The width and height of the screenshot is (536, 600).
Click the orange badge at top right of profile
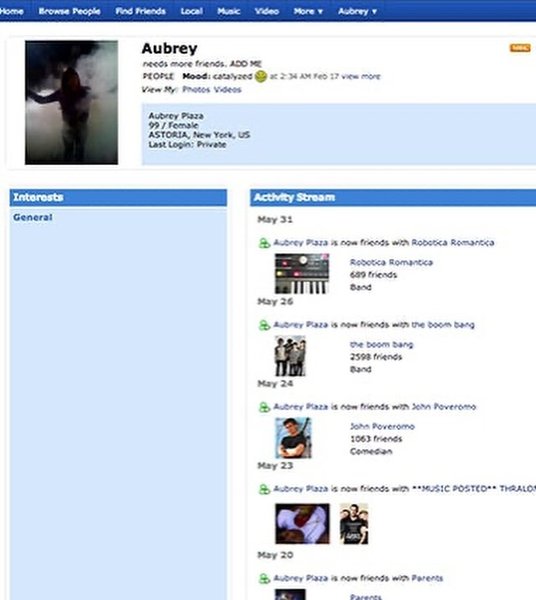click(520, 48)
